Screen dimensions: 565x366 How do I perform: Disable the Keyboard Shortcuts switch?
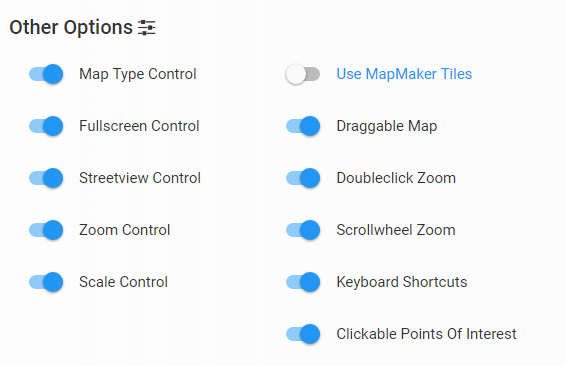(303, 282)
